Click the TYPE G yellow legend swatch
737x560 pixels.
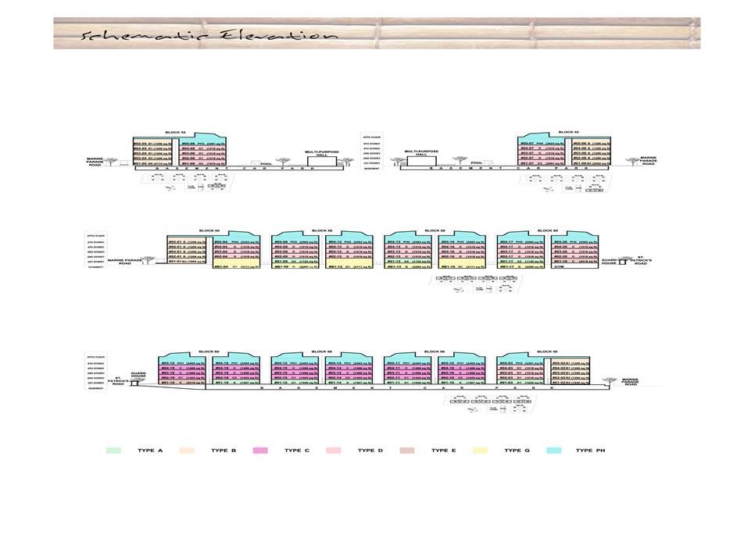click(481, 451)
